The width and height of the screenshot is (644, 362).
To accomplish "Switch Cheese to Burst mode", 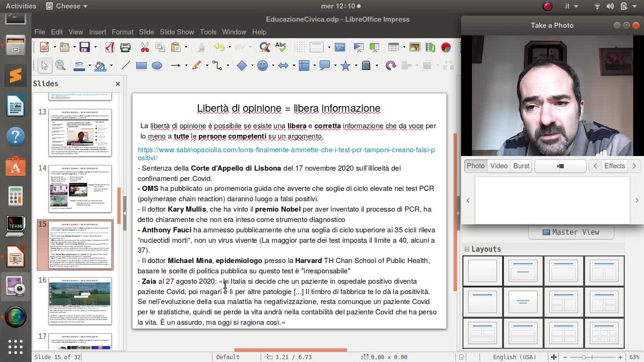I will click(521, 166).
